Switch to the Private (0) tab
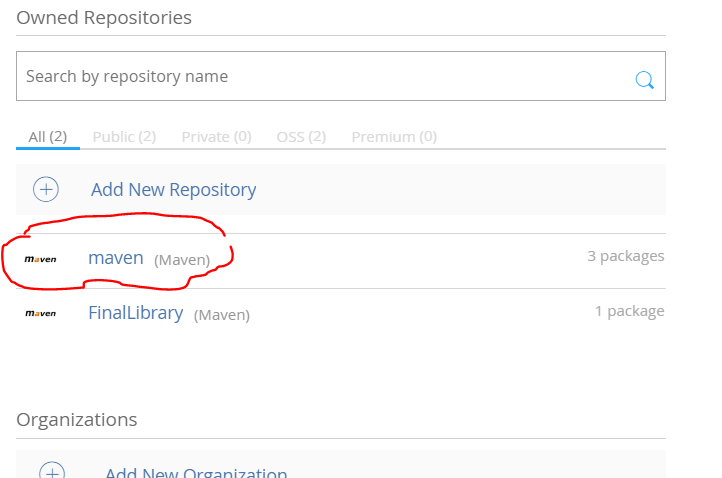 pyautogui.click(x=216, y=137)
